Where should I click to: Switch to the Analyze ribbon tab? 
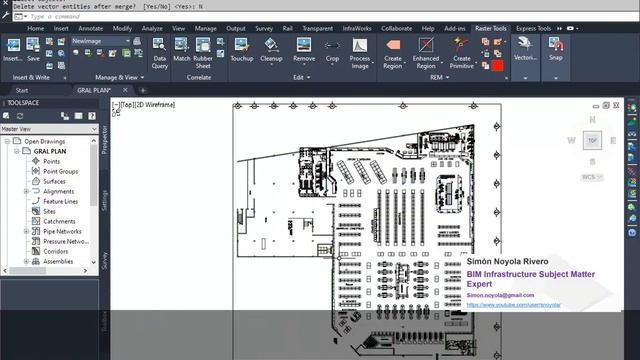click(x=152, y=28)
